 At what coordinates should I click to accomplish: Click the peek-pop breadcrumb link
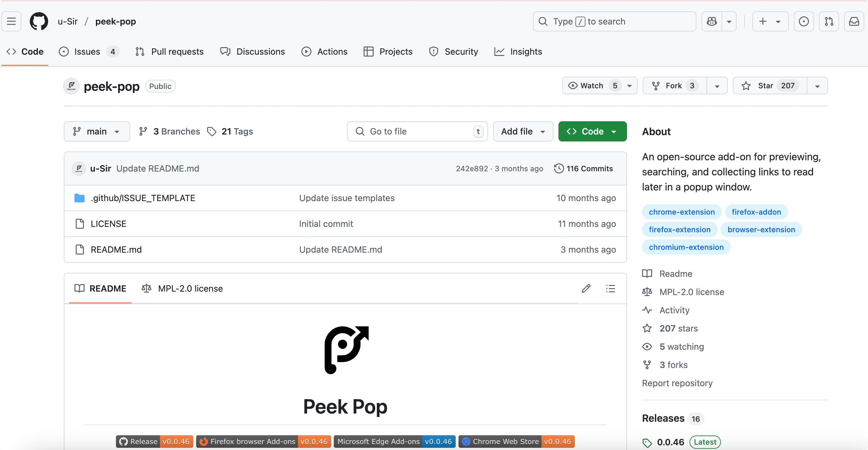point(116,21)
